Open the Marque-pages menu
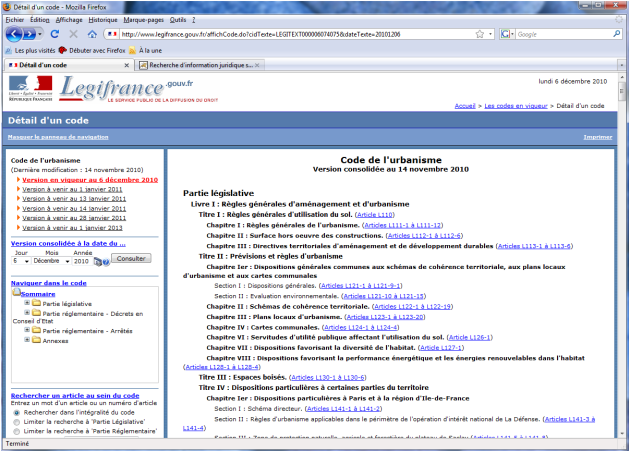Image resolution: width=630 pixels, height=452 pixels. click(x=143, y=20)
